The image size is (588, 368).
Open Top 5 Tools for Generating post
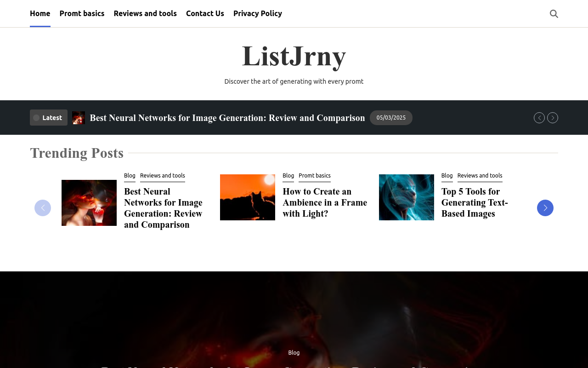(475, 202)
